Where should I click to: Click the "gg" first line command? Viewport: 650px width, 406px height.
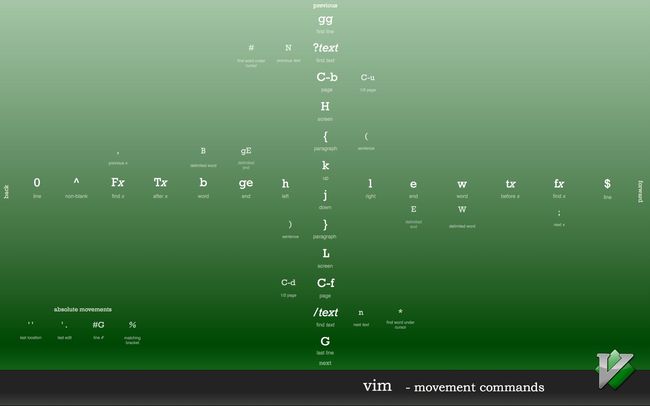click(325, 19)
